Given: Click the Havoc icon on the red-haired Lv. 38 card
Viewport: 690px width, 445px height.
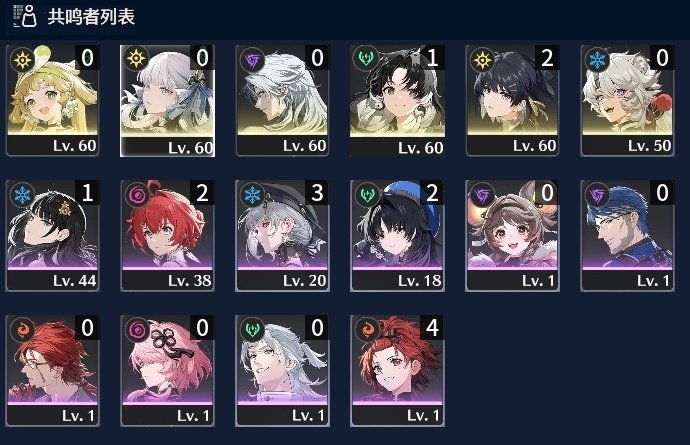Looking at the screenshot, I should click(137, 195).
